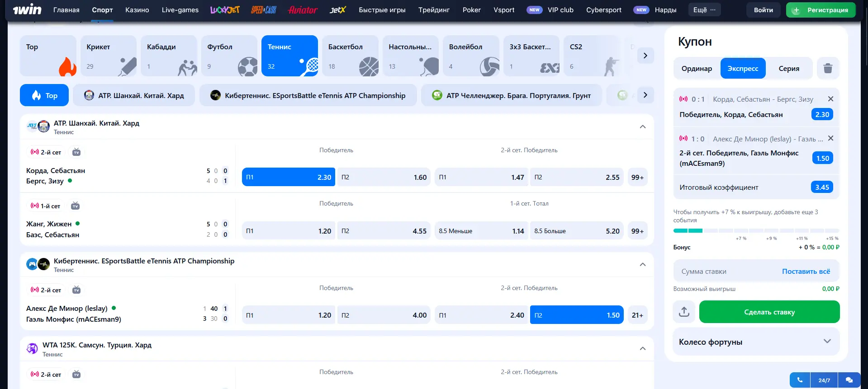The width and height of the screenshot is (868, 389).
Task: Click the ATP Шанхай league logo in section header
Action: click(x=38, y=127)
